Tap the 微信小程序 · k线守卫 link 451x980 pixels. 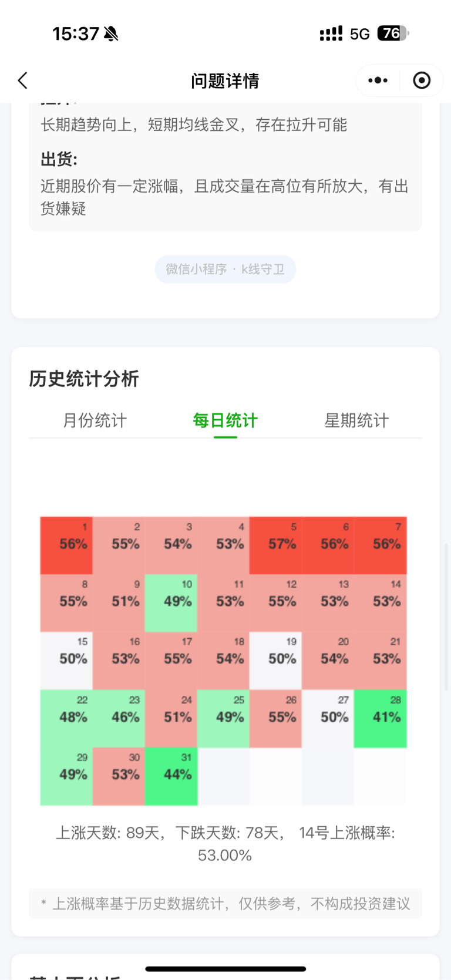point(225,269)
